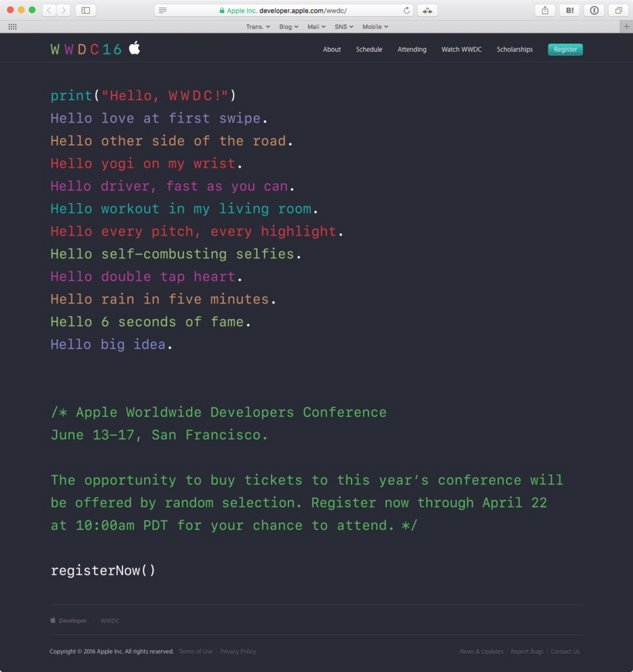Viewport: 633px width, 672px height.
Task: Open the About nav item
Action: (x=332, y=49)
